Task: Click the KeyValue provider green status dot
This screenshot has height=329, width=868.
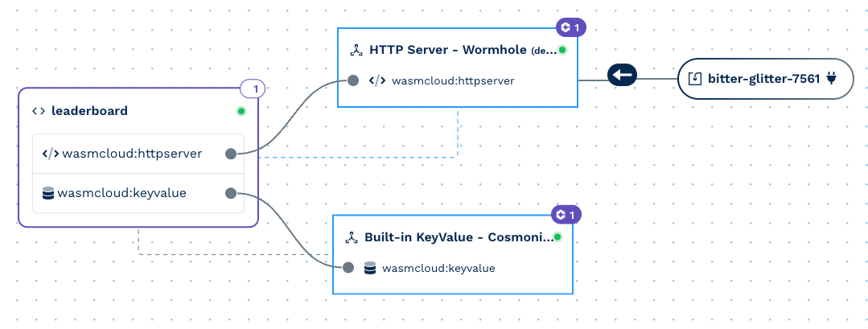Action: tap(557, 237)
